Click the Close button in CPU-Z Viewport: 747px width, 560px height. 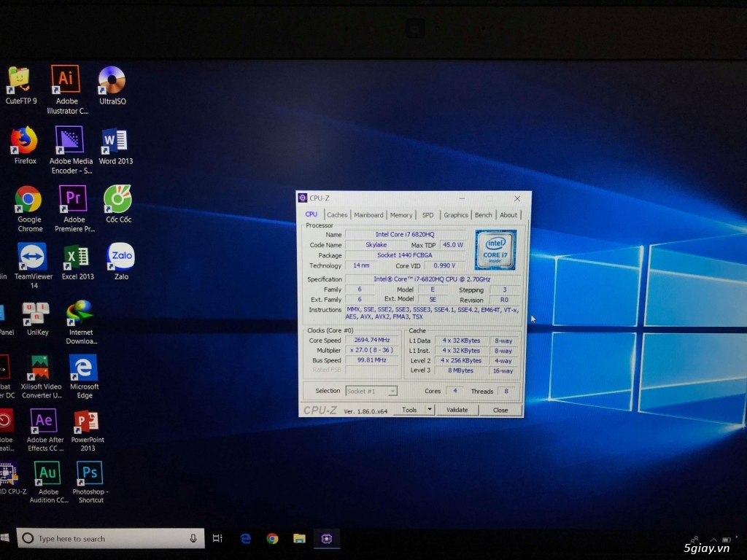click(x=500, y=411)
